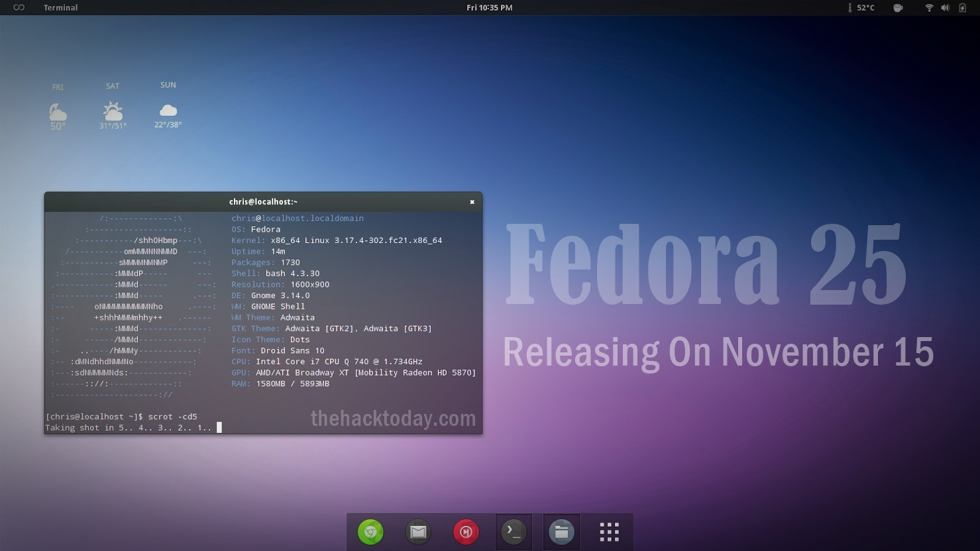The height and width of the screenshot is (551, 980).
Task: Open the 52°C temperature sensor indicator
Action: [861, 7]
